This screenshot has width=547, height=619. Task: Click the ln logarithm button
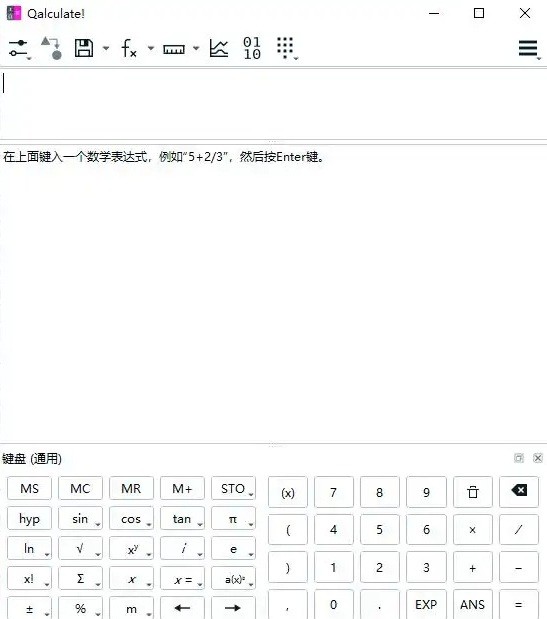pos(29,548)
